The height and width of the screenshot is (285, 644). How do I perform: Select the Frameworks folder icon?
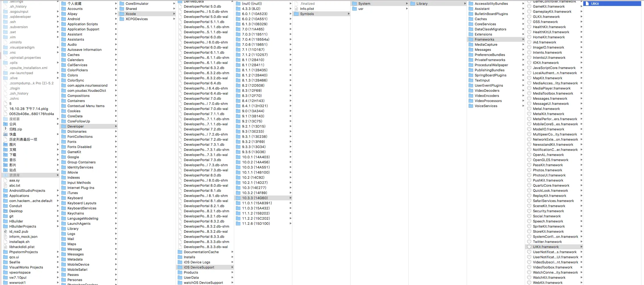click(x=471, y=39)
